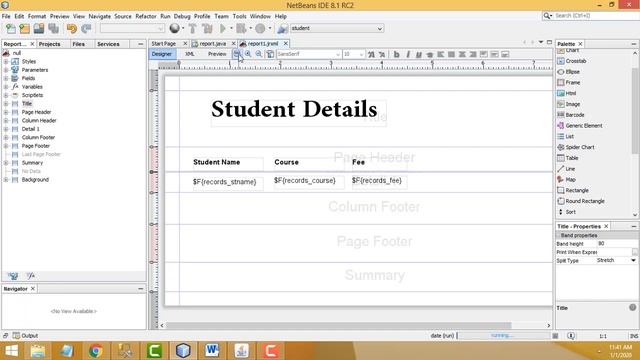Expand the Styles tree node
The height and width of the screenshot is (360, 640).
click(6, 62)
